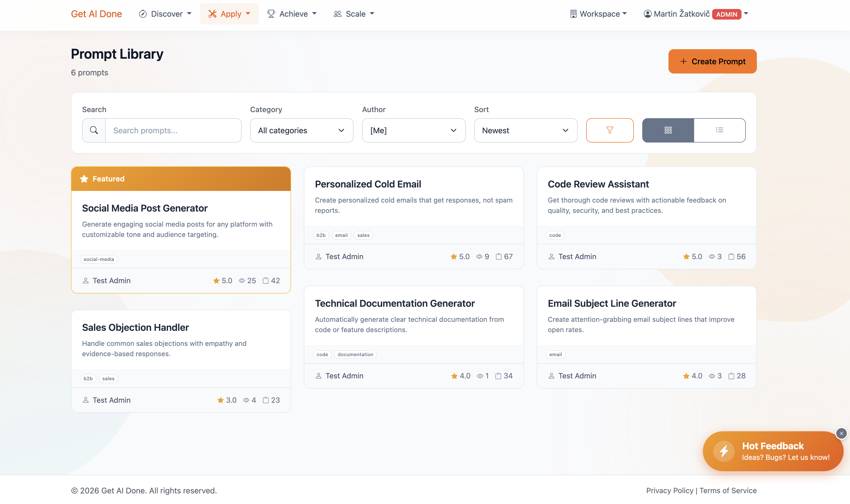The height and width of the screenshot is (504, 850).
Task: Click copy count icon on Personalized Cold Email
Action: (498, 256)
